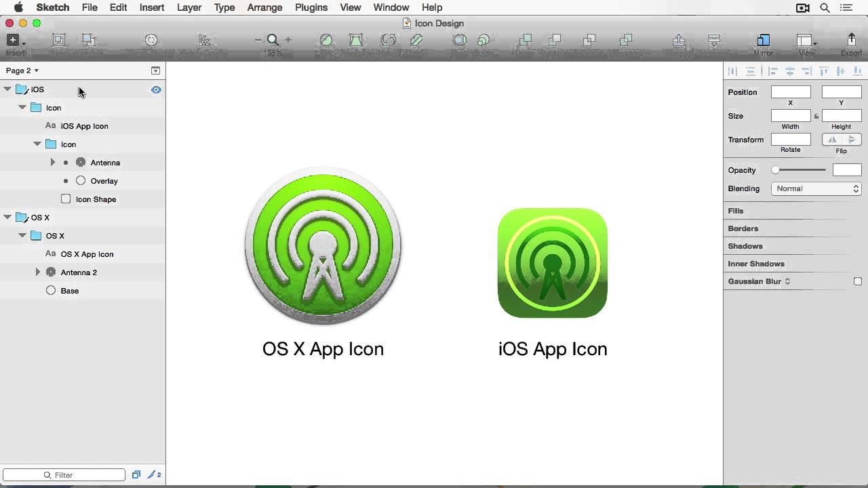The image size is (868, 488).
Task: Select the Rotate toolbar icon
Action: pyautogui.click(x=388, y=41)
